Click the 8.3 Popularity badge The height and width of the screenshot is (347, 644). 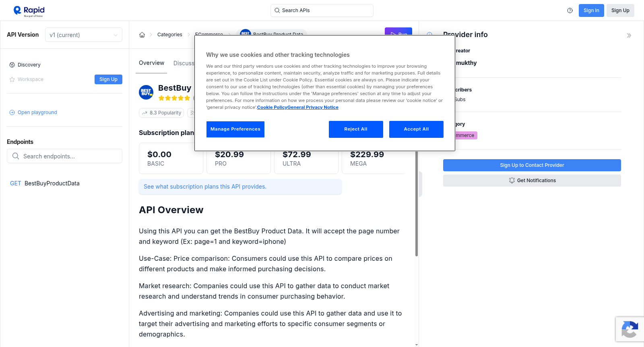[161, 113]
